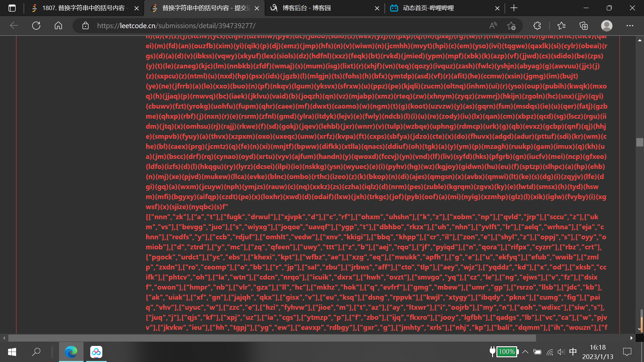
Task: Open the user profile avatar
Action: (606, 25)
